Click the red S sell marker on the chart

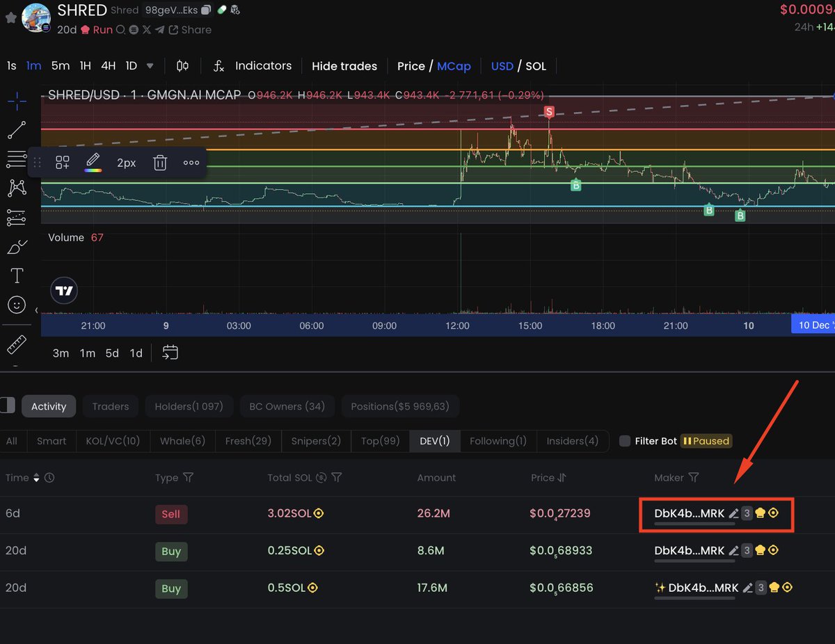(549, 111)
